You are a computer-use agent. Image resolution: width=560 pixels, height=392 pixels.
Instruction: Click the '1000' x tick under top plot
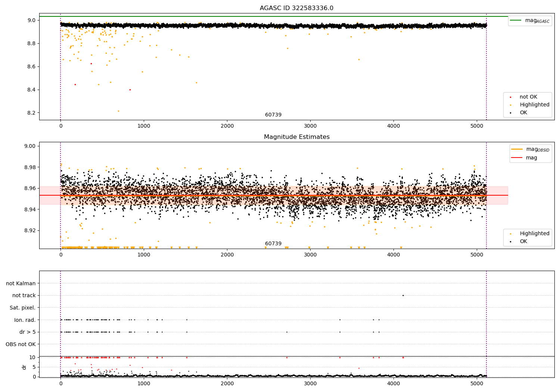click(144, 126)
